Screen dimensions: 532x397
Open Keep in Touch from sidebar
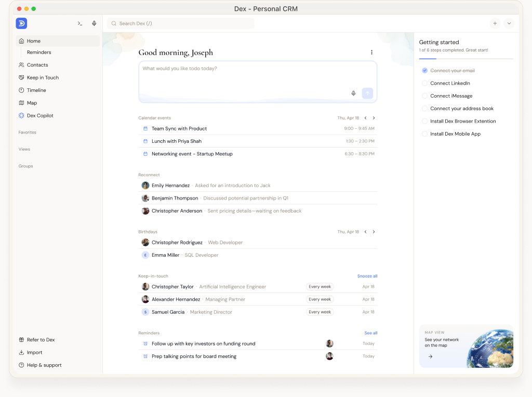click(43, 77)
